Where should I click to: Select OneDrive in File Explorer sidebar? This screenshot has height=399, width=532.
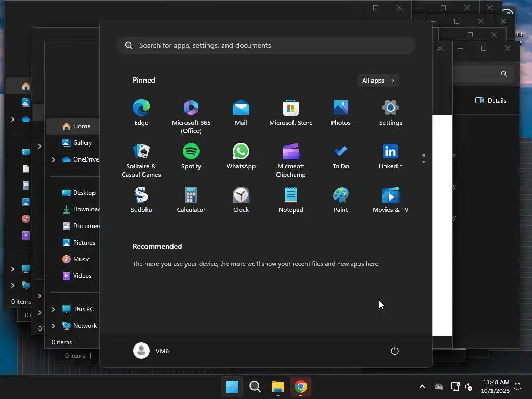(81, 159)
